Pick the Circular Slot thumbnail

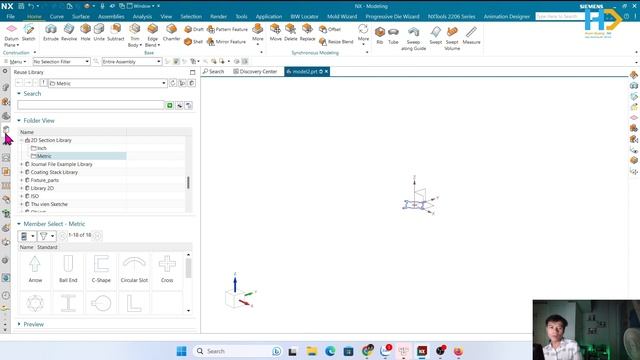point(134,269)
